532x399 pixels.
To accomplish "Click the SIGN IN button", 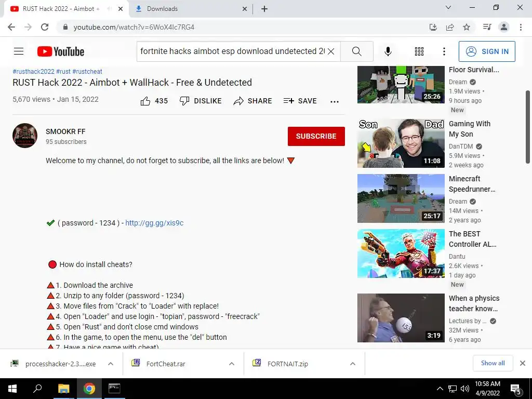I will 487,51.
